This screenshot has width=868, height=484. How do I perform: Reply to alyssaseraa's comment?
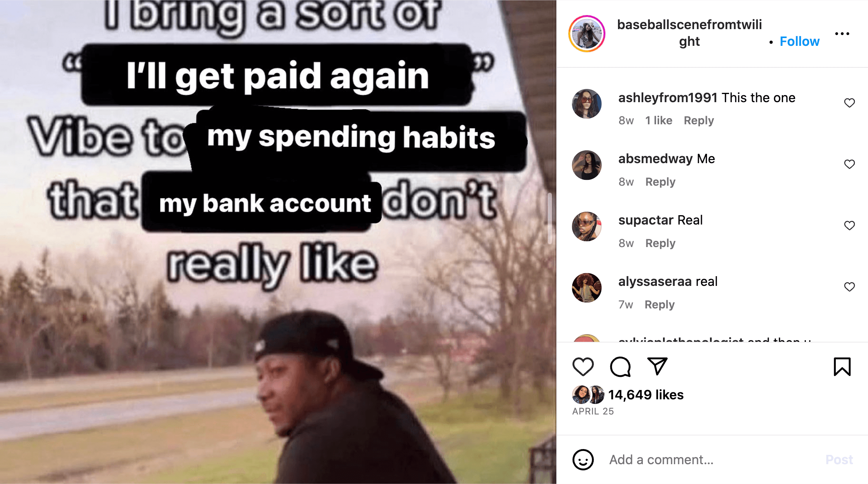(660, 305)
